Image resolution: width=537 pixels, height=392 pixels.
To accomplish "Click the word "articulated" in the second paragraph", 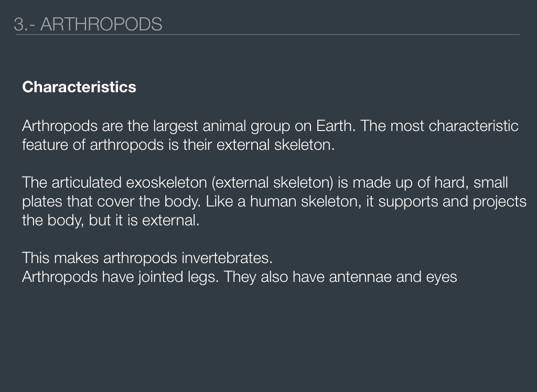I will pos(87,183).
